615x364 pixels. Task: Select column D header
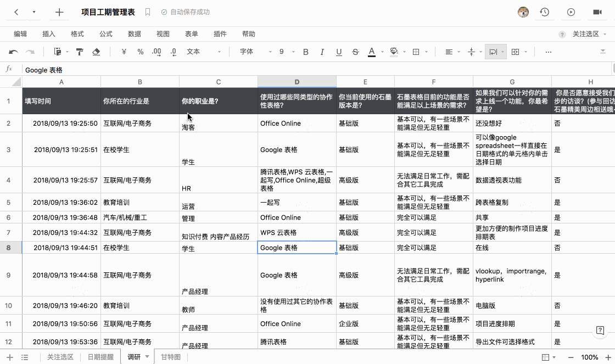pos(297,82)
